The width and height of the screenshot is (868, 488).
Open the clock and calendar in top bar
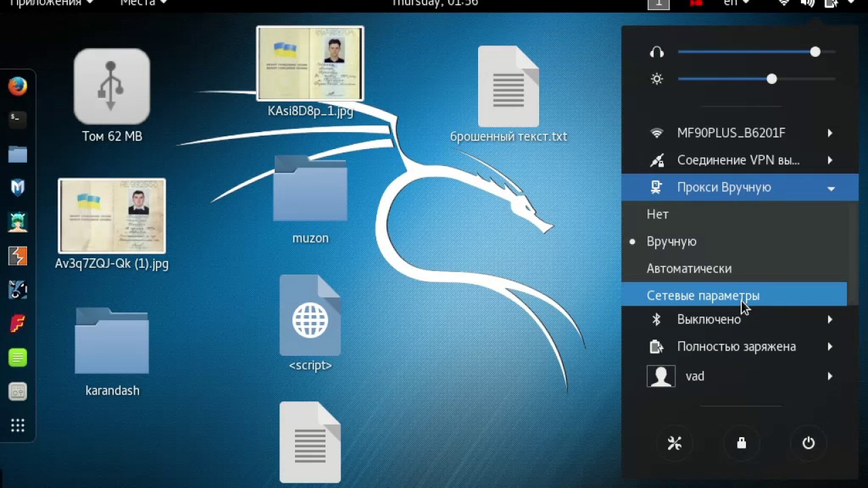coord(435,3)
